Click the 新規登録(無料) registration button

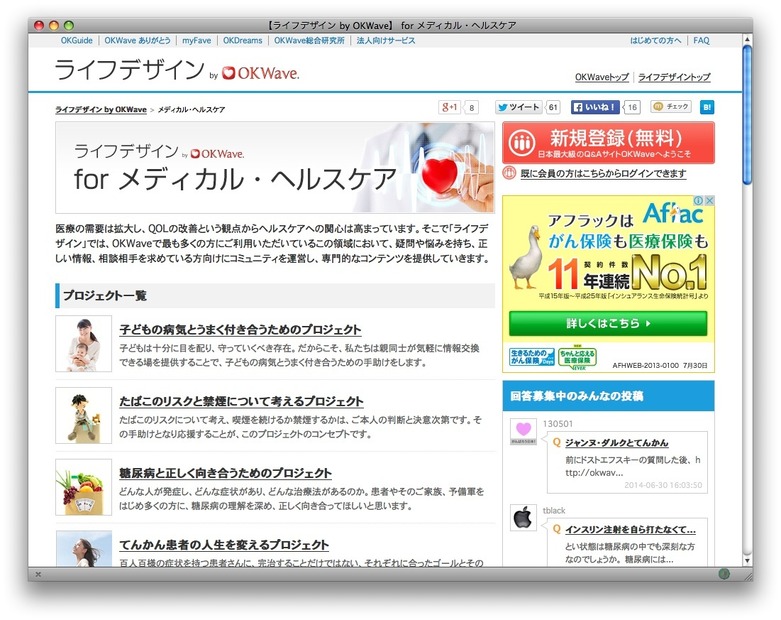(608, 142)
